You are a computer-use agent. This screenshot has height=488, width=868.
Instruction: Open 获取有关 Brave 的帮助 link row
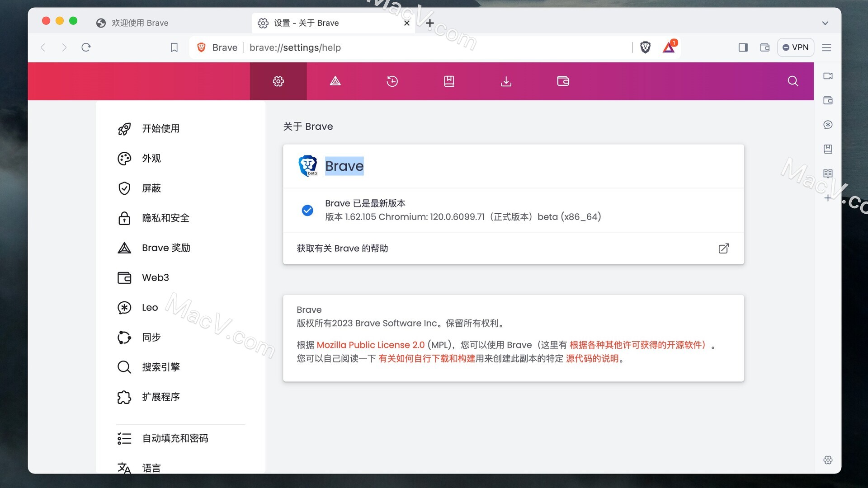(514, 249)
